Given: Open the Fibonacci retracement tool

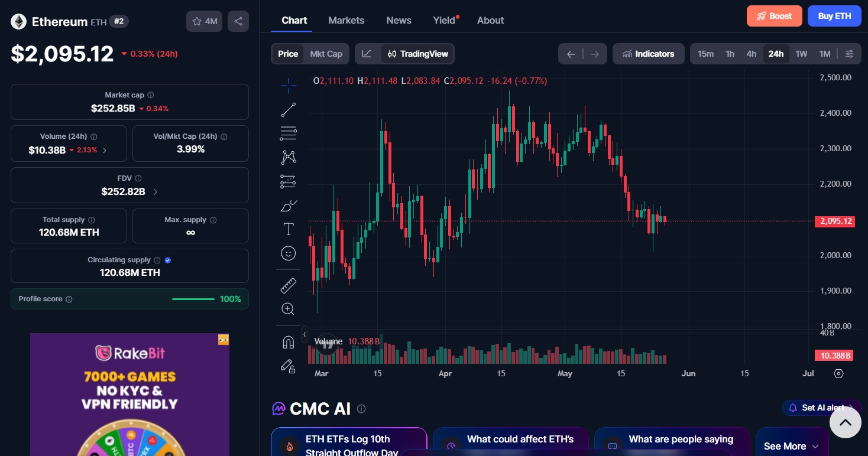Looking at the screenshot, I should click(x=289, y=133).
